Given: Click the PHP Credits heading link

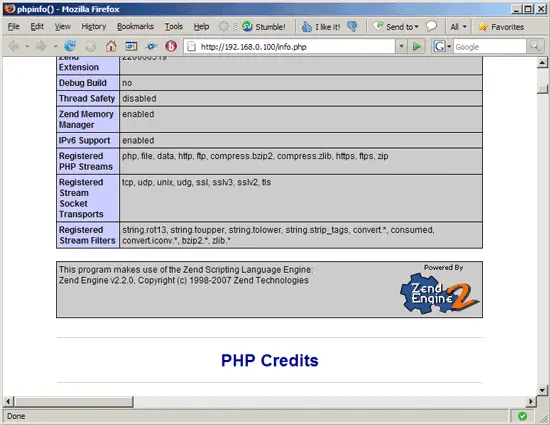Looking at the screenshot, I should point(270,360).
